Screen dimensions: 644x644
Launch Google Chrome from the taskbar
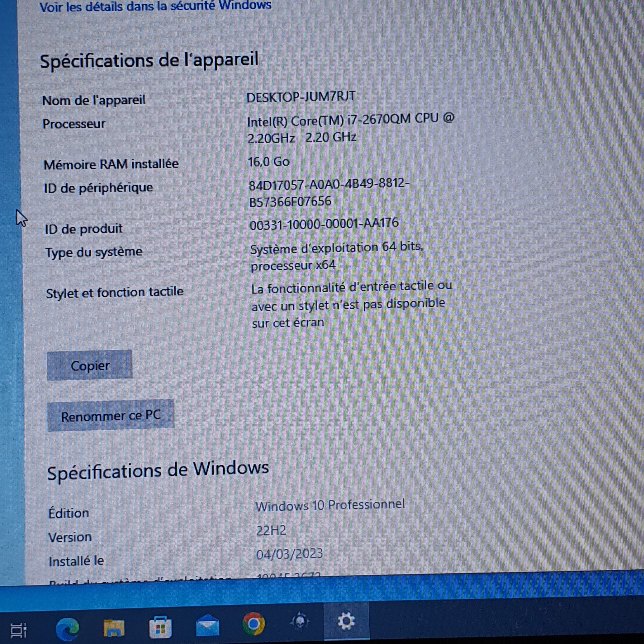click(254, 623)
